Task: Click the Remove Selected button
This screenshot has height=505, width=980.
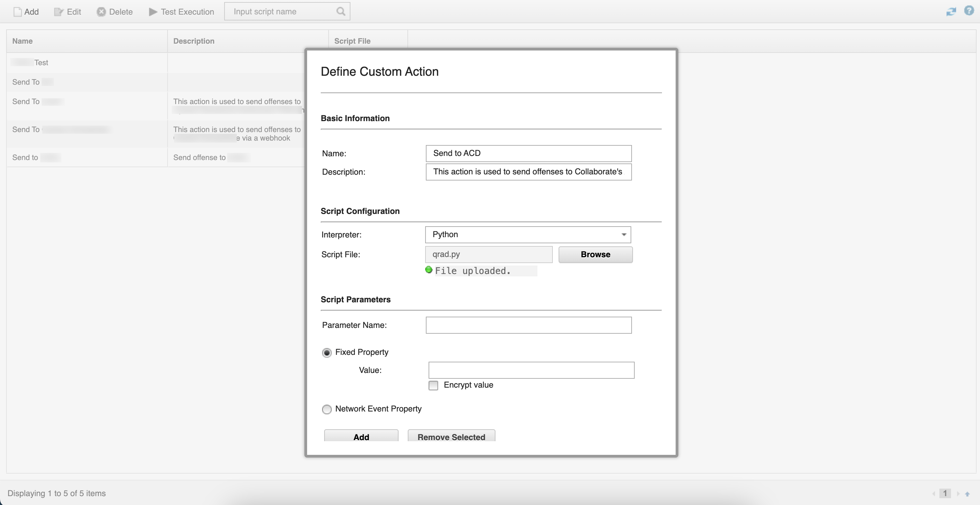Action: [x=451, y=436]
